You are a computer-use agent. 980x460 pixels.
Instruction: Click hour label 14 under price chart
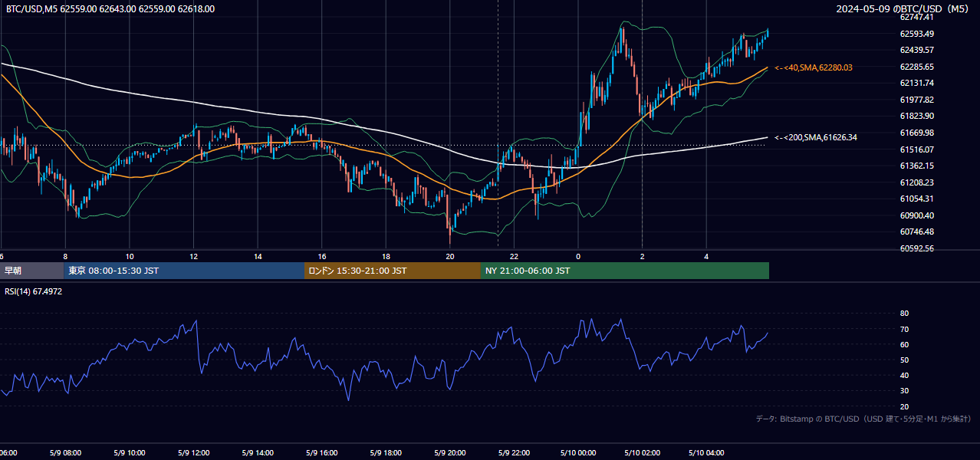258,256
